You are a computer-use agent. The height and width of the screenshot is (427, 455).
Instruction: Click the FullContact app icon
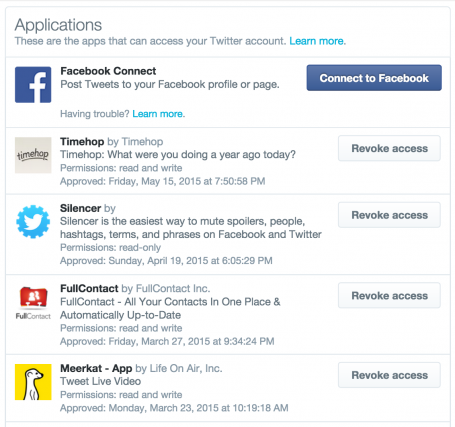(33, 303)
